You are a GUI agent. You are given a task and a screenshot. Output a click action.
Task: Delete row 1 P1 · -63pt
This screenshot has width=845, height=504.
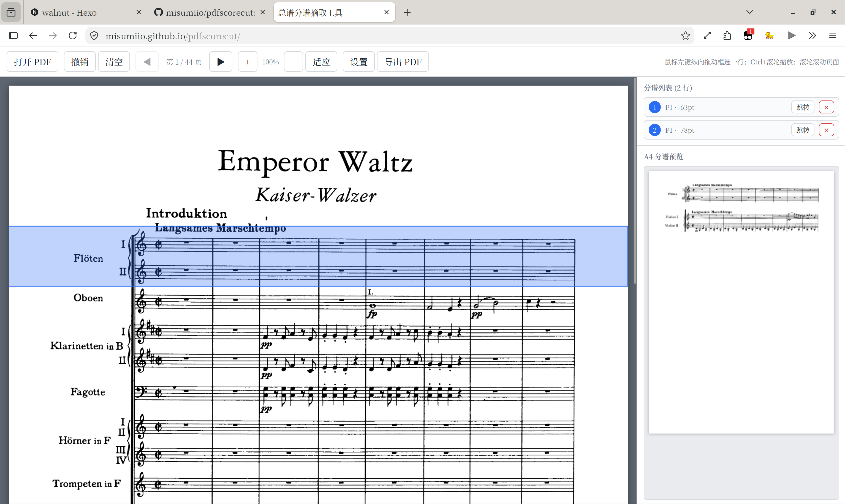pyautogui.click(x=826, y=107)
